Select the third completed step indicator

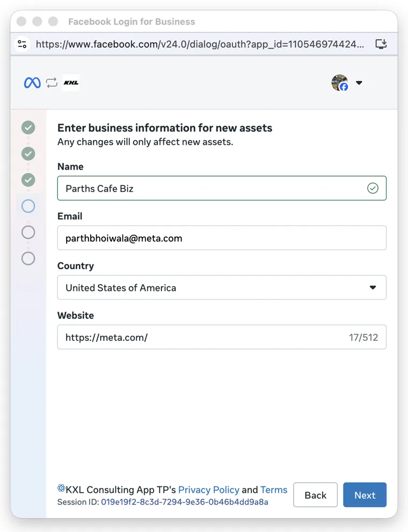[28, 180]
